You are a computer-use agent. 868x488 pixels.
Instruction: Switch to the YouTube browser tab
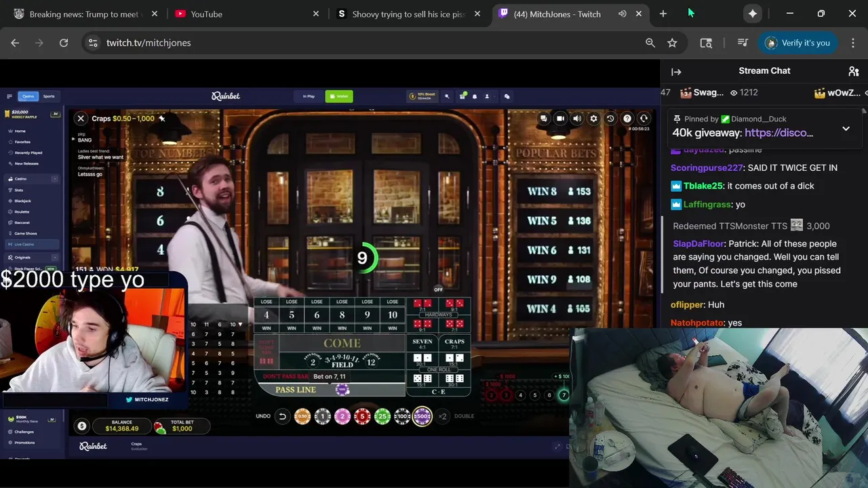246,14
